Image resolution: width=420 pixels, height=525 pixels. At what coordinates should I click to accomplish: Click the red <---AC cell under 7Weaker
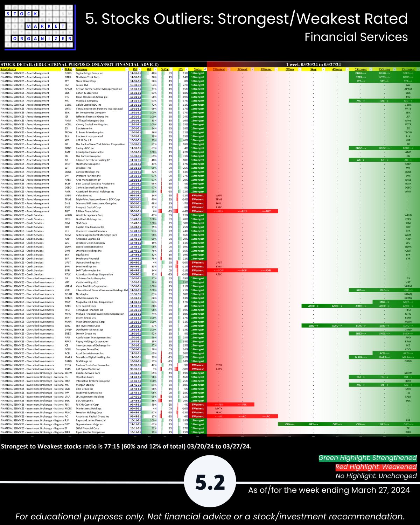point(266,416)
